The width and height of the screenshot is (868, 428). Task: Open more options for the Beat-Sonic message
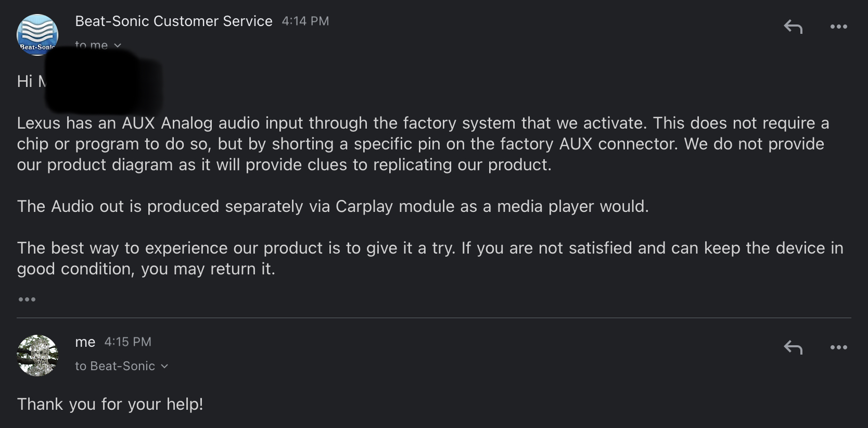838,27
